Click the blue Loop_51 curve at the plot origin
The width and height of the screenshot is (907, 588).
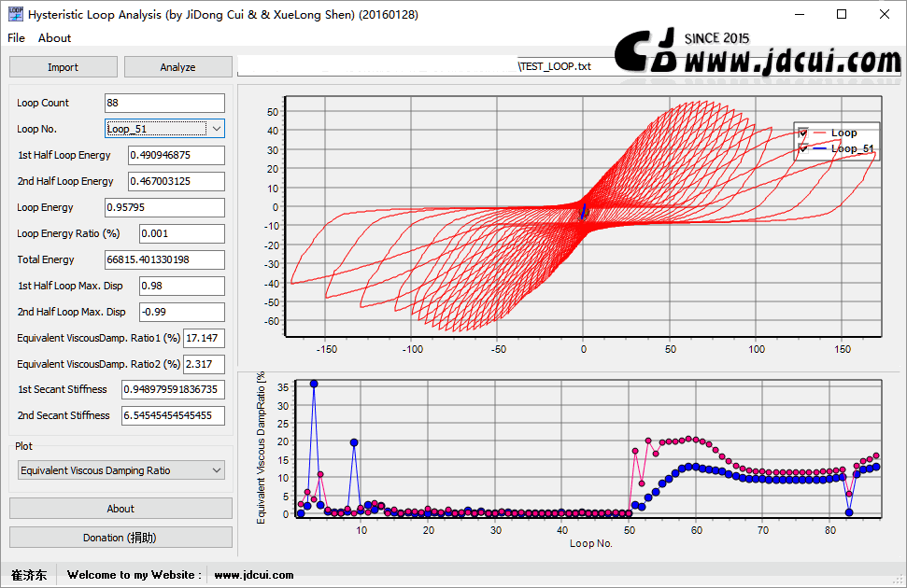pos(583,212)
